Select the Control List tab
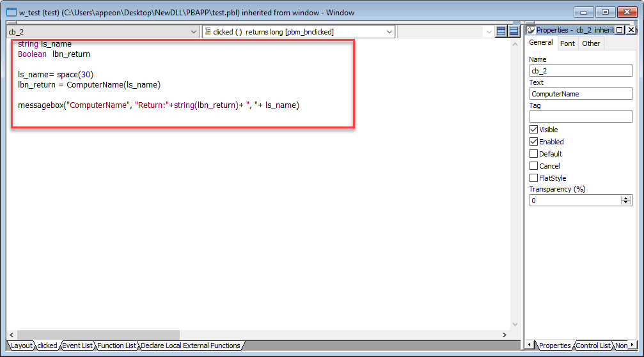 click(x=593, y=346)
